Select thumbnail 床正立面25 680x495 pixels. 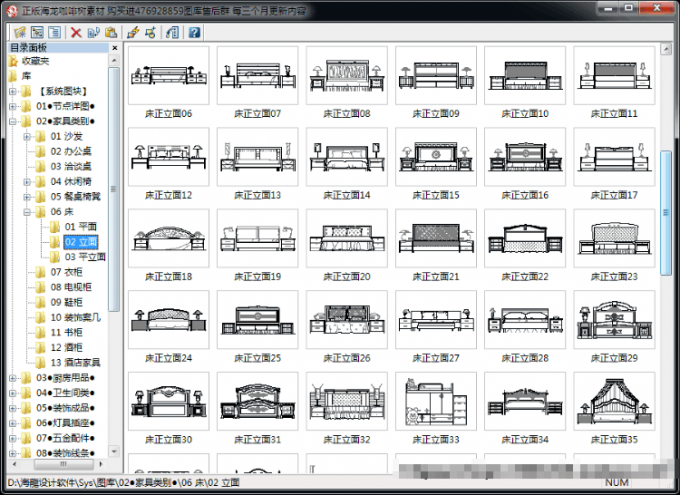pos(258,320)
